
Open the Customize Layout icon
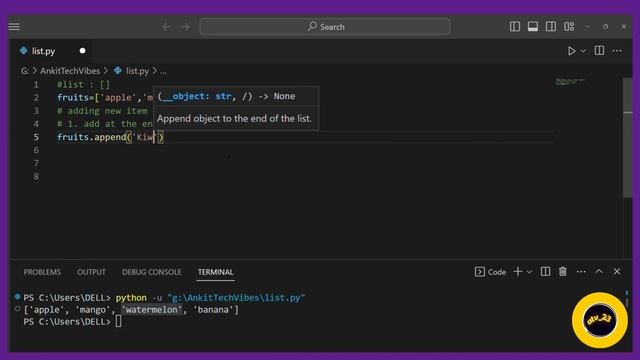(569, 27)
